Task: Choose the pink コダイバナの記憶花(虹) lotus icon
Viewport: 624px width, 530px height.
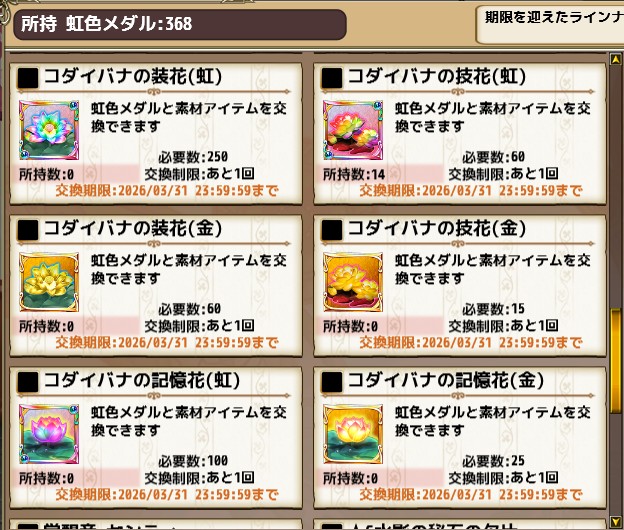Action: pyautogui.click(x=49, y=434)
